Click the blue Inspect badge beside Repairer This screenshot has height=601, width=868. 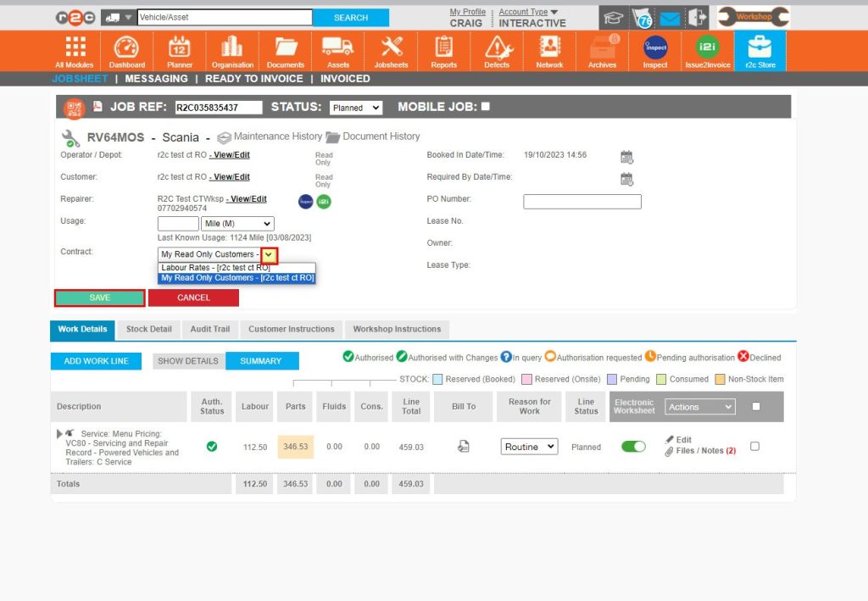tap(306, 202)
